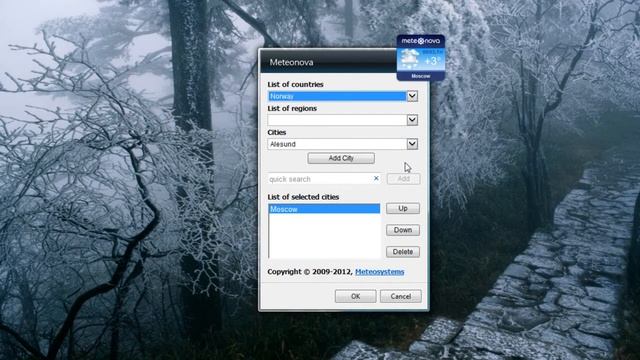
Task: Select Moscow in selected cities list
Action: [x=324, y=209]
